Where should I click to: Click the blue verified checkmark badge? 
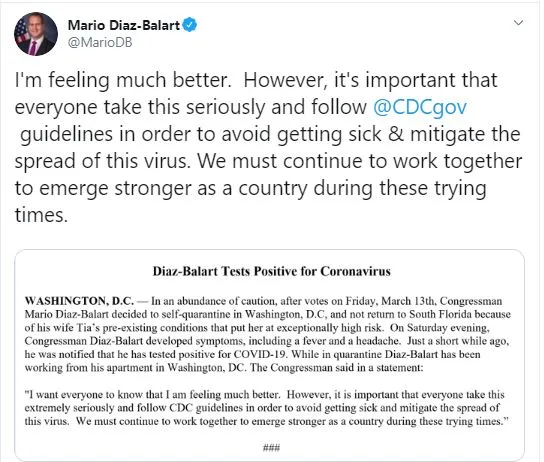click(190, 25)
